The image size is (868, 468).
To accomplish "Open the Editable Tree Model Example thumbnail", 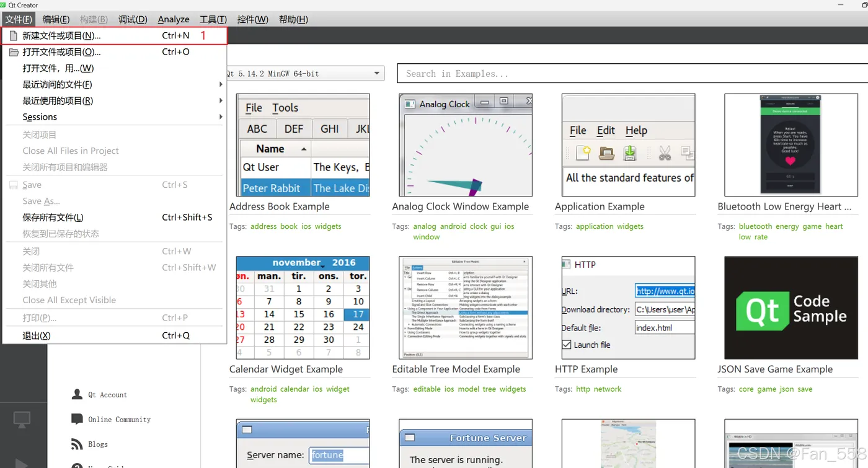I will pos(466,307).
